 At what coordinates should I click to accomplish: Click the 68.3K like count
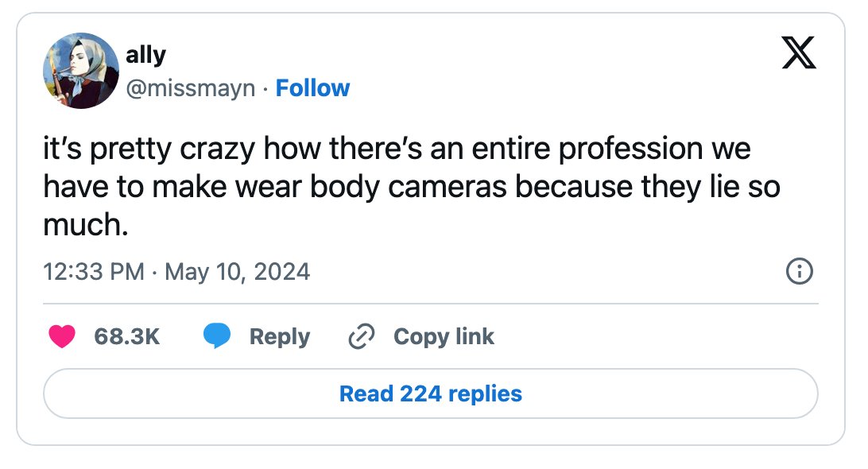pos(126,337)
